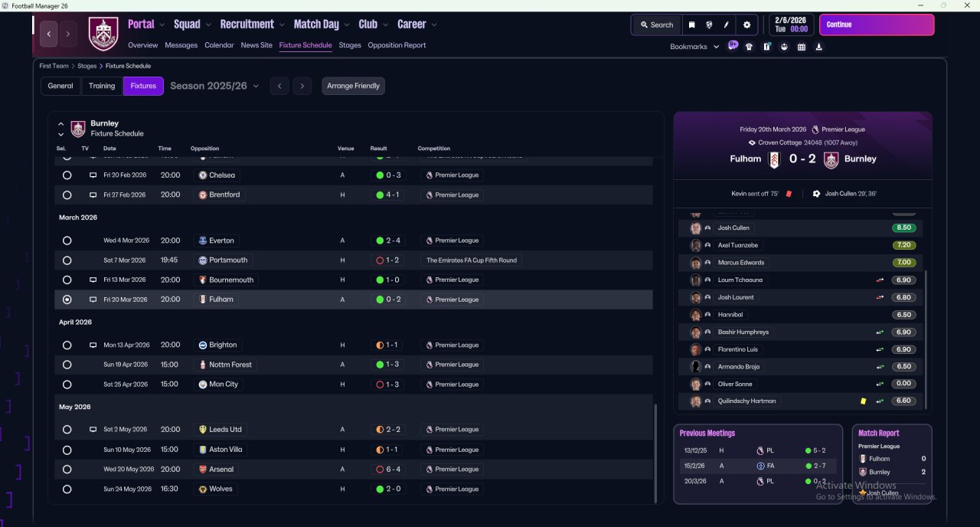This screenshot has height=527, width=980.
Task: Click the alert notice bookmark icon
Action: pos(766,47)
